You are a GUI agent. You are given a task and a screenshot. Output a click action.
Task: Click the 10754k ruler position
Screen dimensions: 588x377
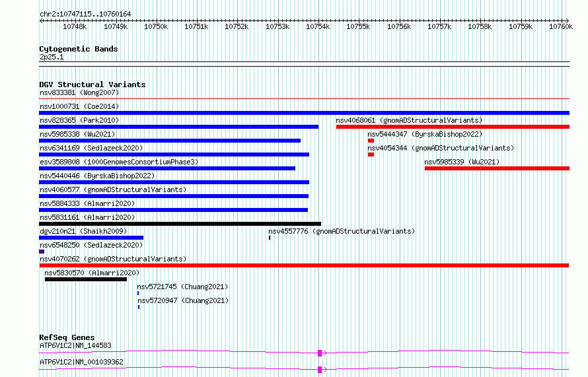click(x=318, y=26)
